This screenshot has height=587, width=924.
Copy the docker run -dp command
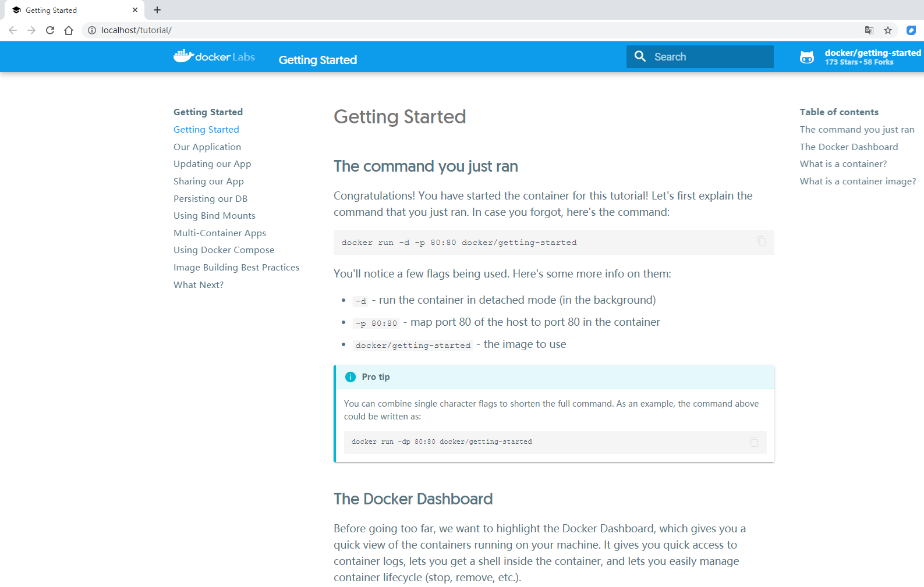pyautogui.click(x=754, y=442)
